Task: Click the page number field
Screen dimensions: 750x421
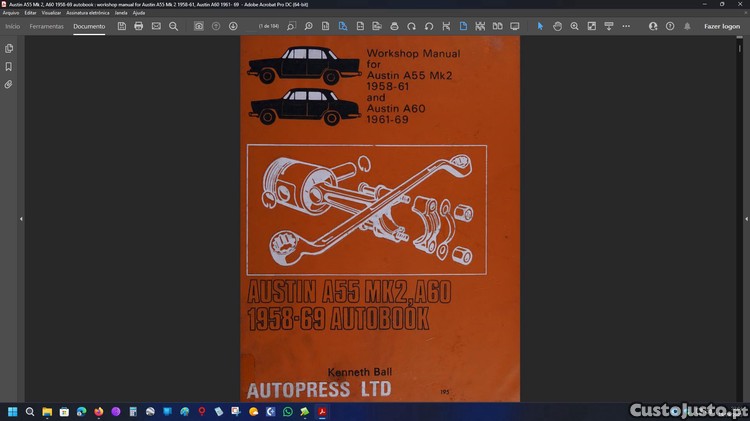Action: tap(269, 26)
